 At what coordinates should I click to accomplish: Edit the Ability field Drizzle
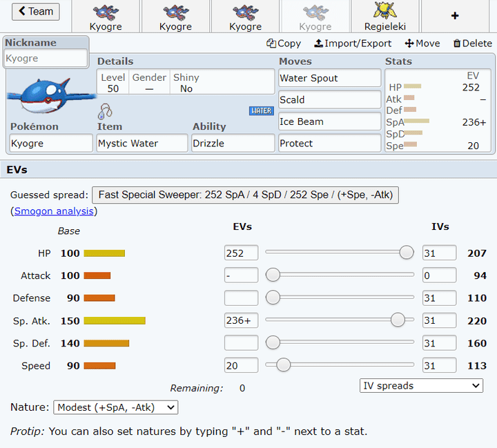click(x=233, y=144)
